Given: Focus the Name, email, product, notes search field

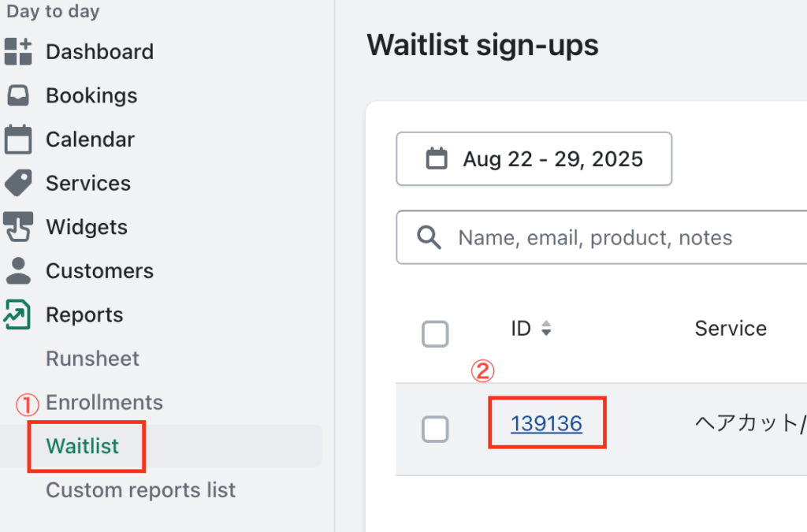Looking at the screenshot, I should point(623,237).
